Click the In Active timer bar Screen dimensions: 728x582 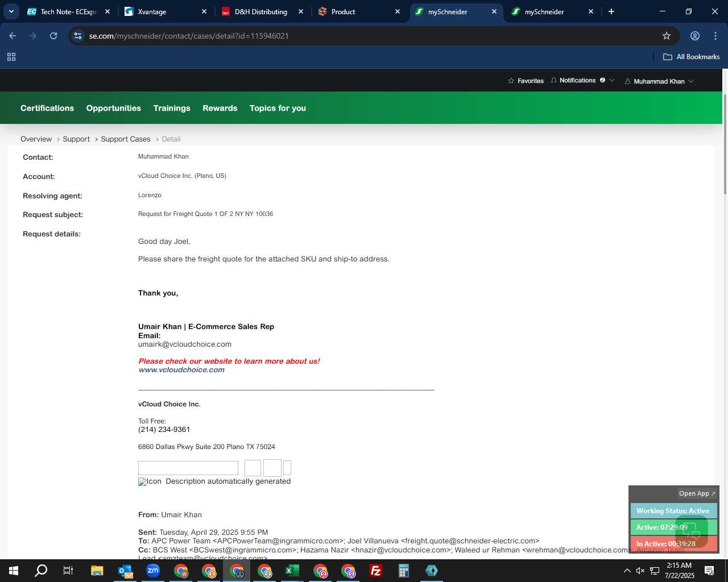(x=673, y=544)
